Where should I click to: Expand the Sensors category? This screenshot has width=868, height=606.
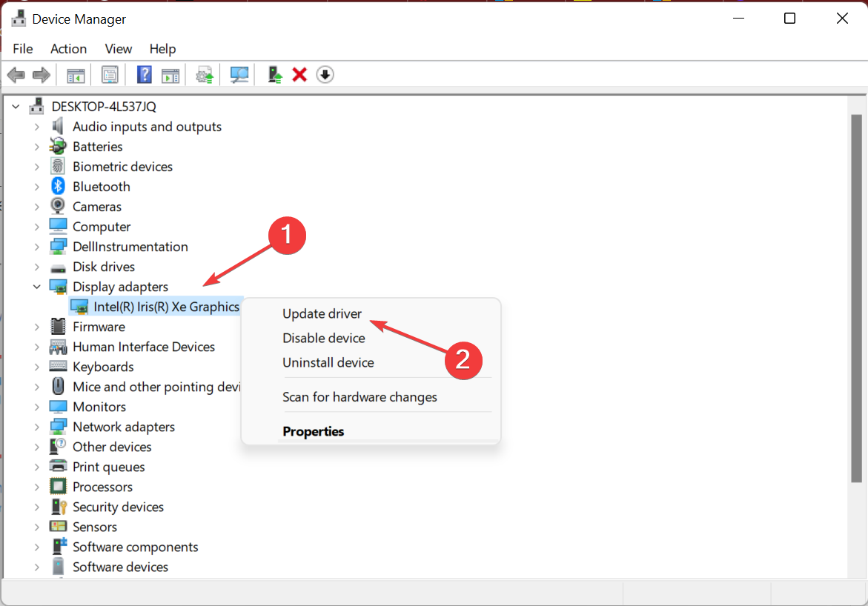pos(37,527)
